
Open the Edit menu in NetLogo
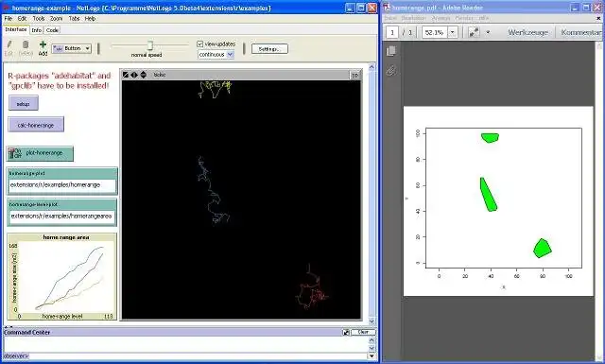coord(22,18)
